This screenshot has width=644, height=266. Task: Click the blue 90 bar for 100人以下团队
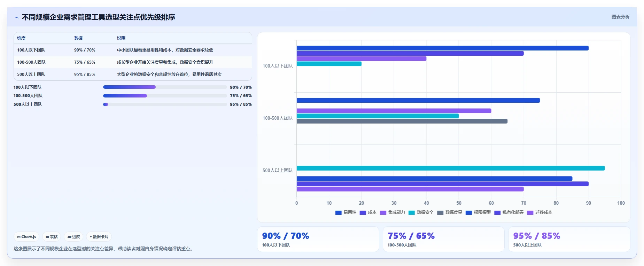[443, 48]
